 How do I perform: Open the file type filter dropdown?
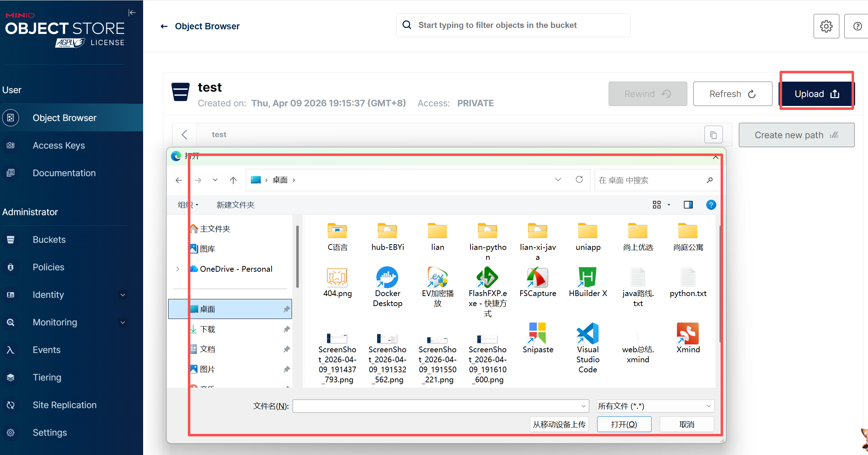pos(655,406)
